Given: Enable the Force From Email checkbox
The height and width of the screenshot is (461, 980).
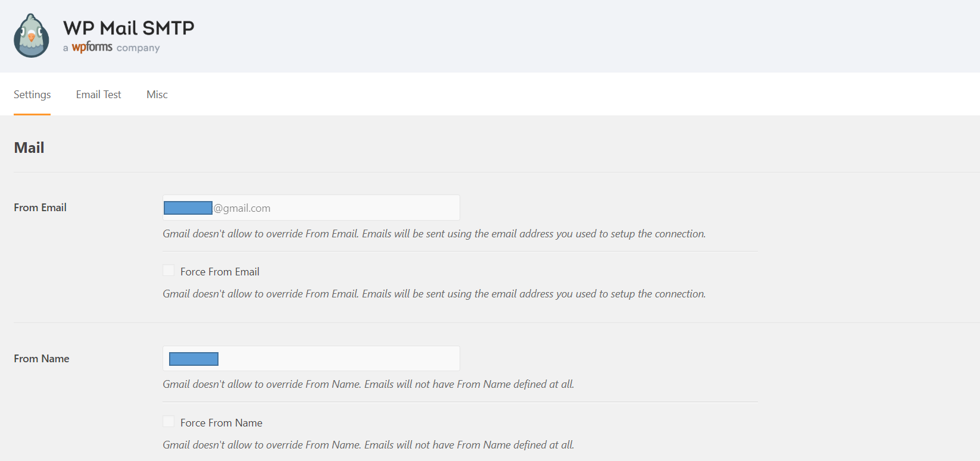Looking at the screenshot, I should 169,271.
